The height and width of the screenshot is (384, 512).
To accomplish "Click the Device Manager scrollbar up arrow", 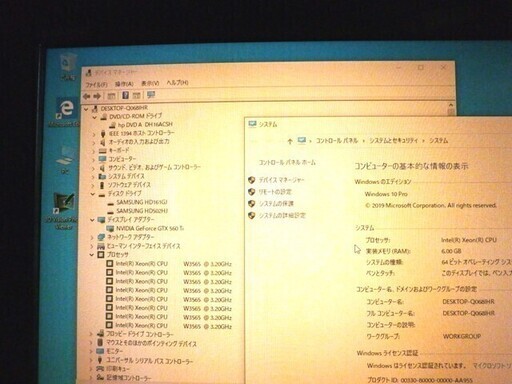I will coord(451,105).
